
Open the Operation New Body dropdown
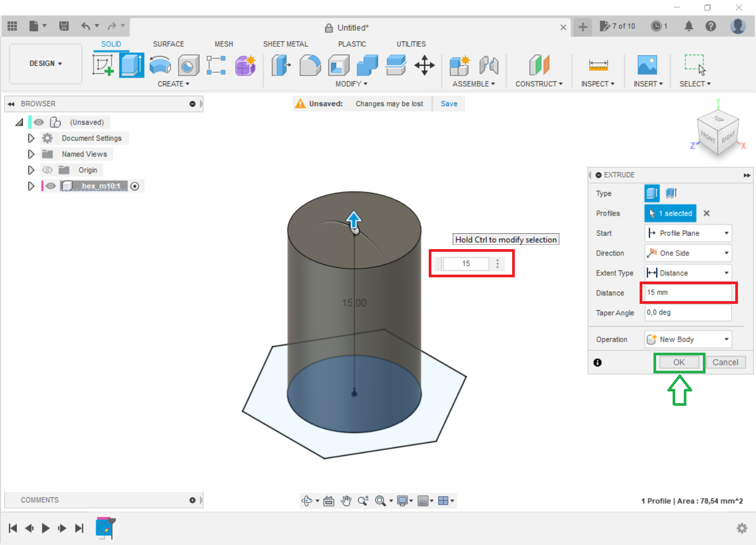pos(688,339)
